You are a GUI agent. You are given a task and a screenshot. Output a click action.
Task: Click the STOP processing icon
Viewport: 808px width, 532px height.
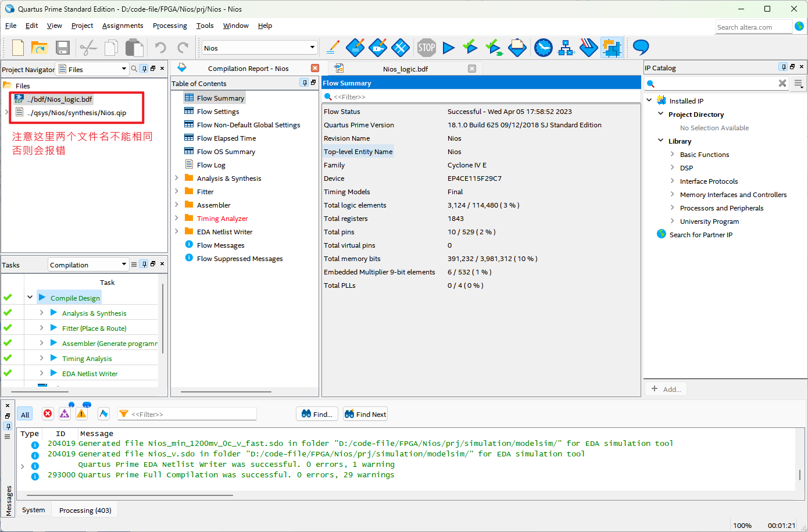426,48
